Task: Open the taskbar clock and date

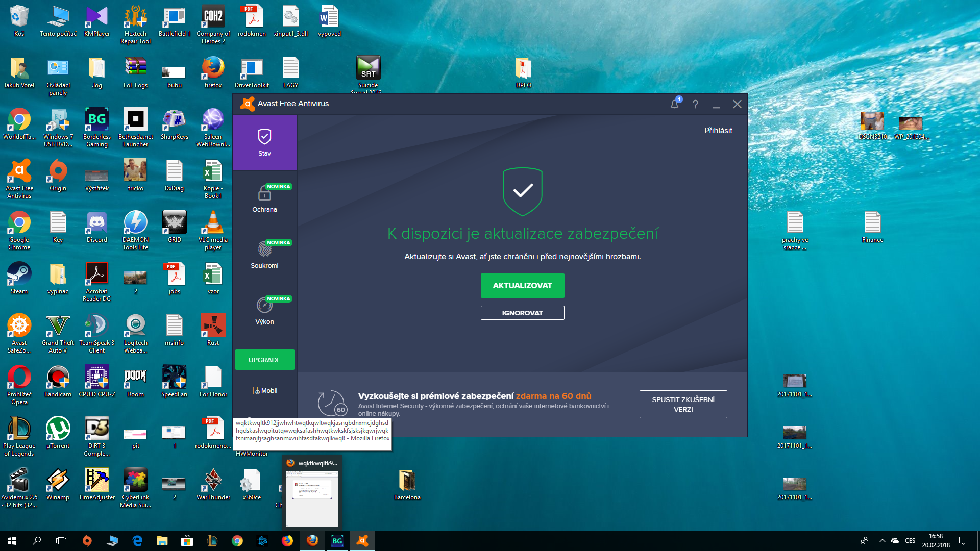Action: click(936, 541)
